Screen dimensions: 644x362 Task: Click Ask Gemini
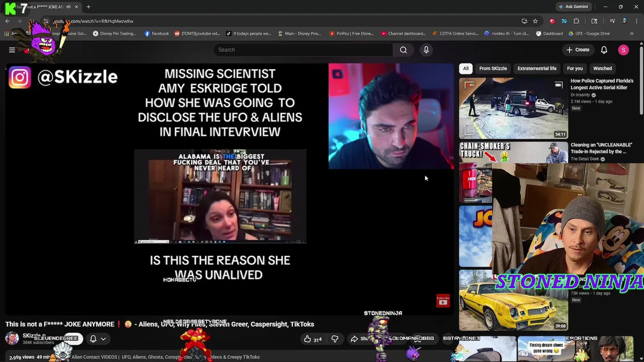573,7
